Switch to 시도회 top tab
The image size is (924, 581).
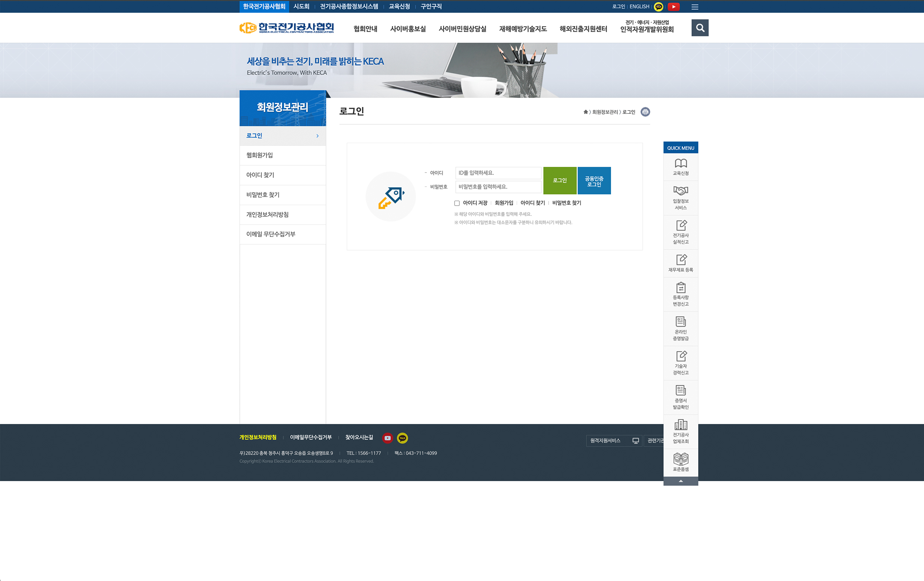click(x=301, y=7)
